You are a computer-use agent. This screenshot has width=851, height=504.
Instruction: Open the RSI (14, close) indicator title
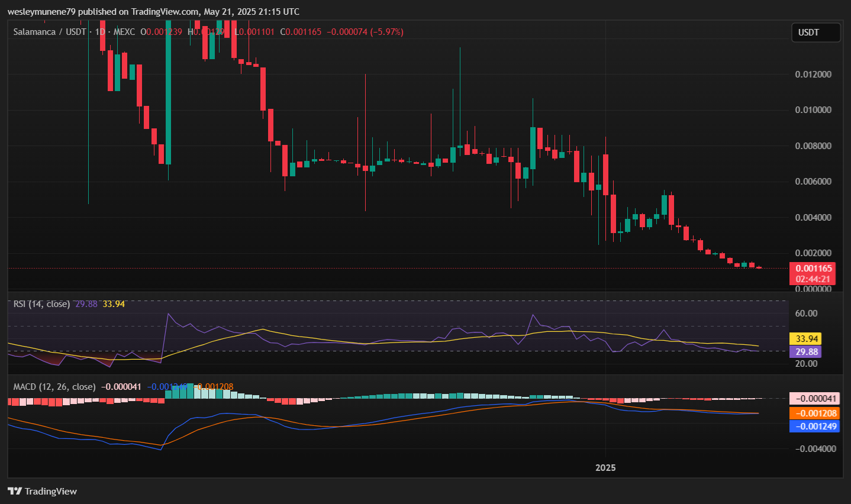[41, 304]
